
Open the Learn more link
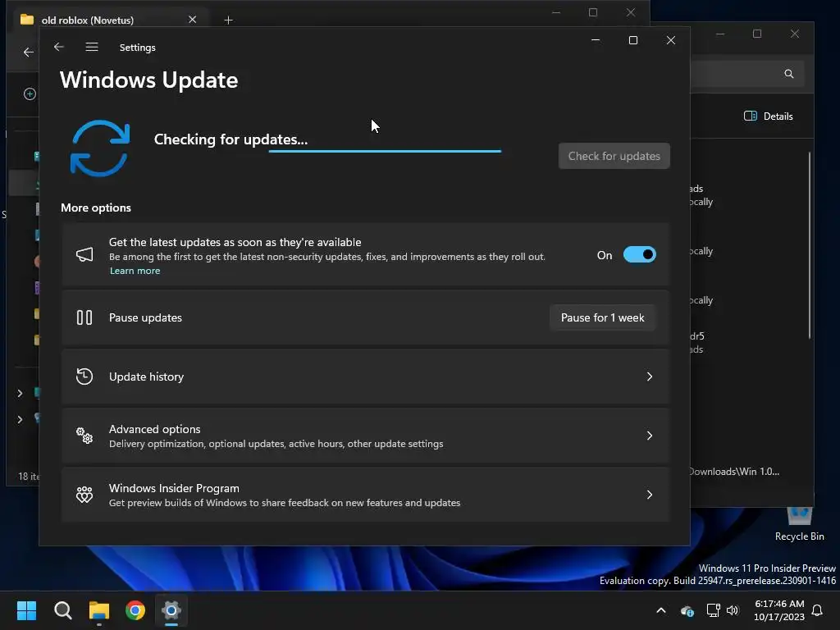tap(135, 271)
